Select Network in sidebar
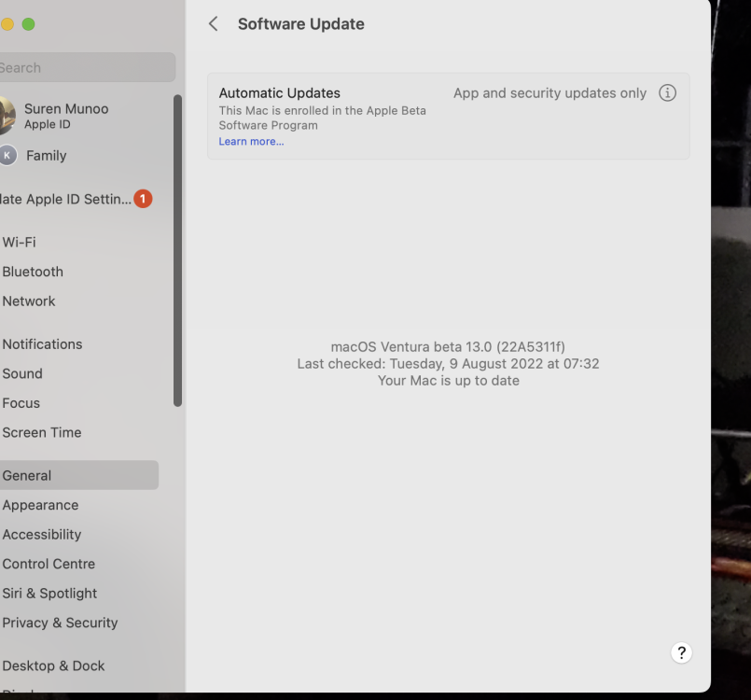Viewport: 751px width, 700px height. pyautogui.click(x=79, y=301)
